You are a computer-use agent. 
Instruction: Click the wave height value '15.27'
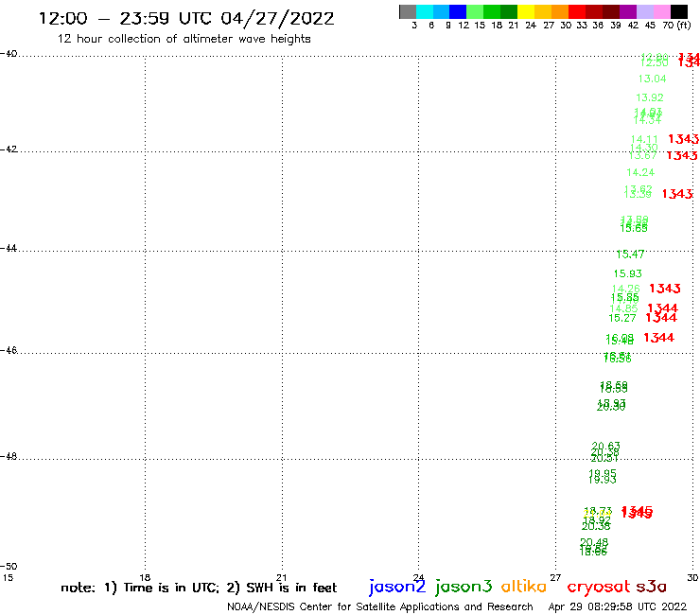(x=622, y=318)
